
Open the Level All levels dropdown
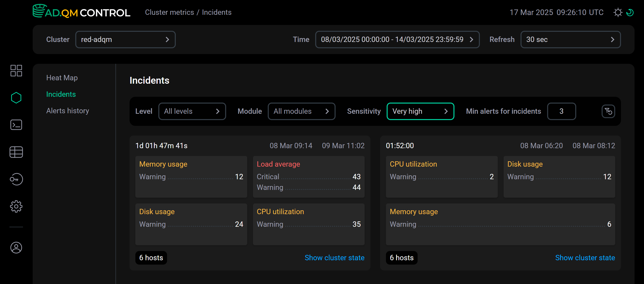(x=192, y=111)
